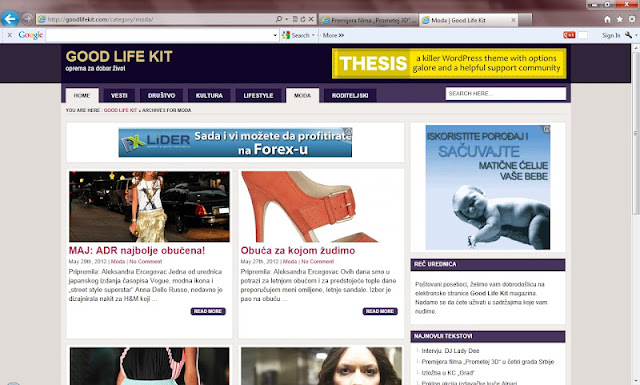Expand the Google toolbar More chevron
640x385 pixels.
[x=333, y=36]
